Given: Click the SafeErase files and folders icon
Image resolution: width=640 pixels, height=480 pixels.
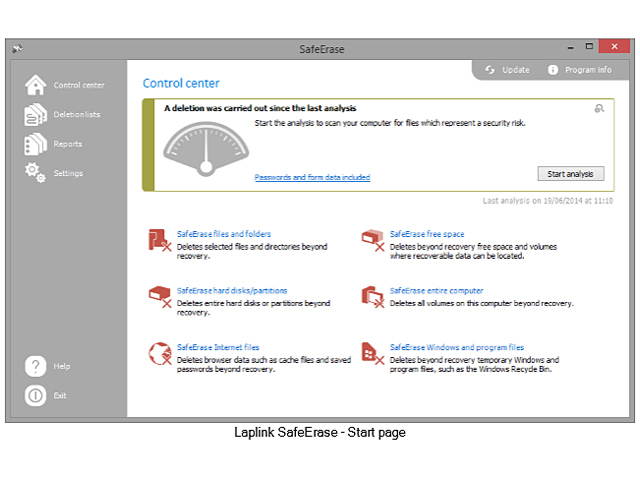Looking at the screenshot, I should (160, 240).
